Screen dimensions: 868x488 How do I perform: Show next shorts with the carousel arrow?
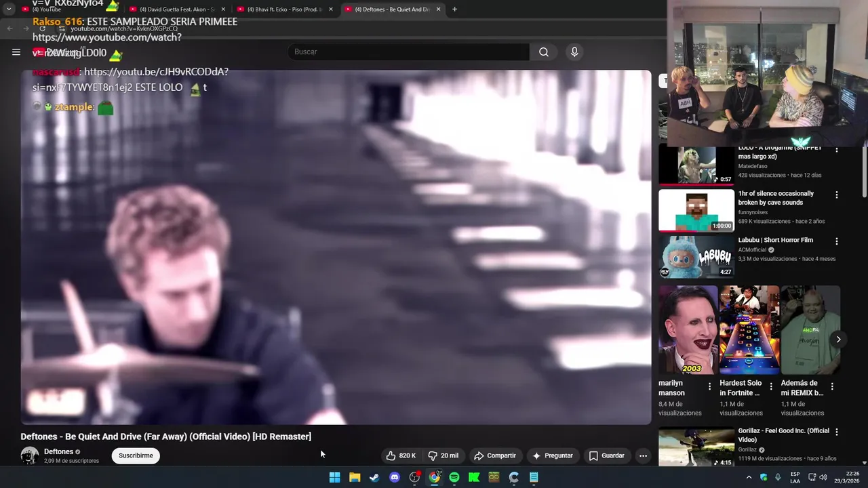[838, 340]
